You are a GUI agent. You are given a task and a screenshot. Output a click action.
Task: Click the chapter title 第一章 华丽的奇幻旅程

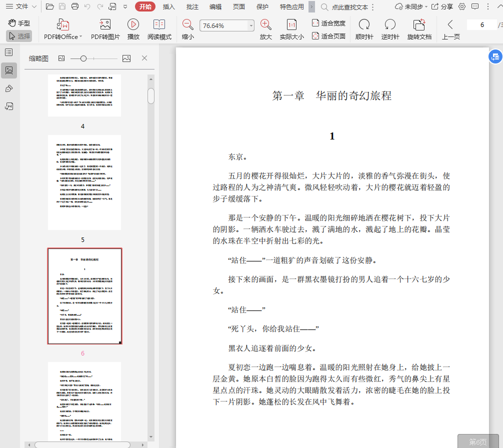coord(331,95)
